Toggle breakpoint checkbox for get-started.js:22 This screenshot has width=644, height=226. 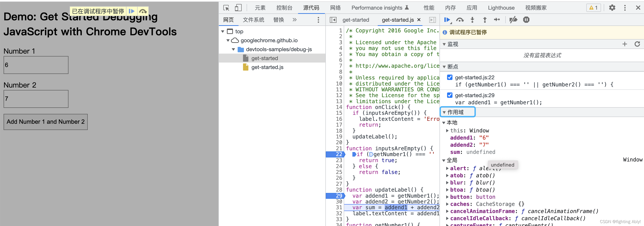pyautogui.click(x=450, y=77)
